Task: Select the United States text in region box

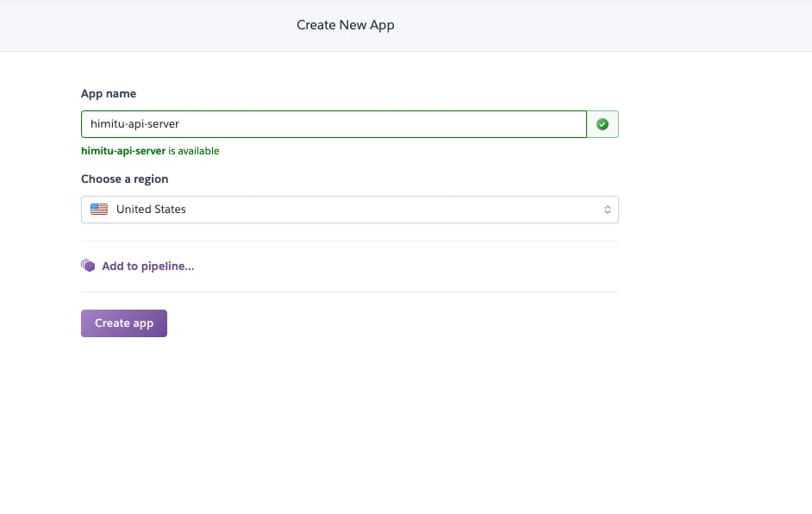Action: click(151, 210)
